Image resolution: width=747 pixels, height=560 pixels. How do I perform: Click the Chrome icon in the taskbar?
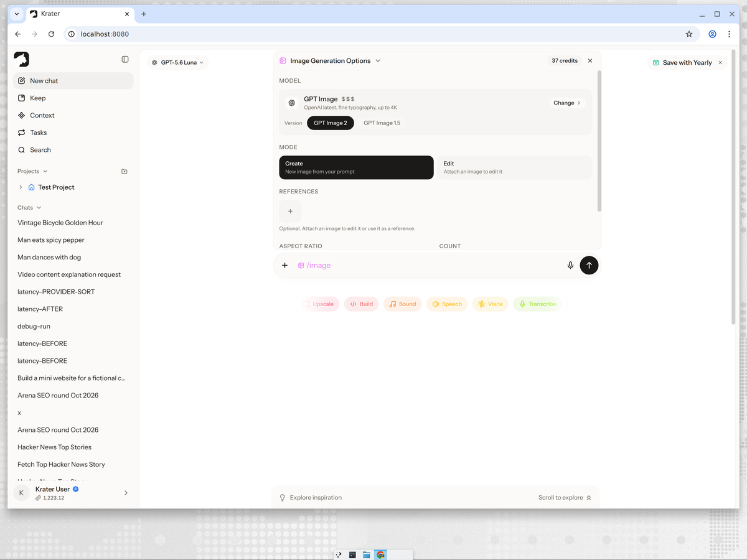tap(380, 554)
